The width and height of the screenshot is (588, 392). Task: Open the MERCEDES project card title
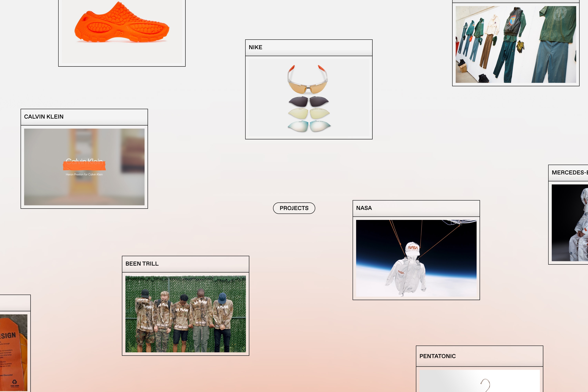(x=570, y=172)
